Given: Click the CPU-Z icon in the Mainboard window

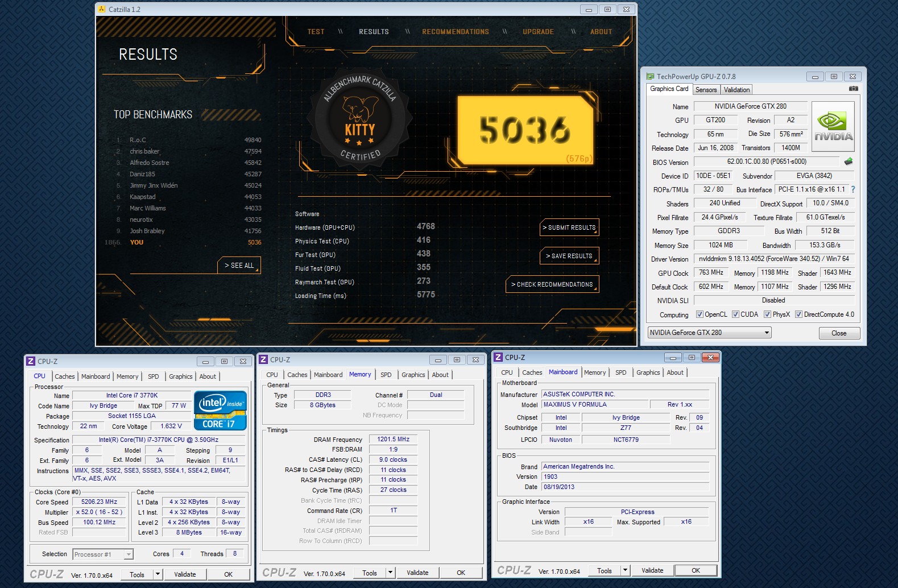Looking at the screenshot, I should point(498,357).
